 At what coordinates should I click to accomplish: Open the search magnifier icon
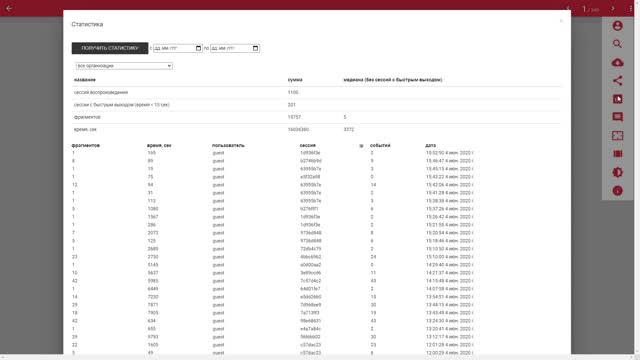click(x=617, y=44)
